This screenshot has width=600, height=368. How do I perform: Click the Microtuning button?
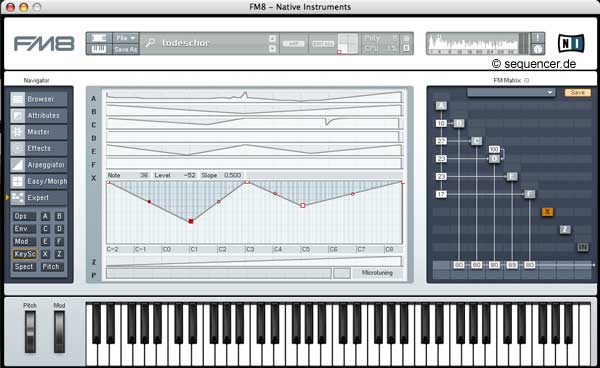coord(377,273)
